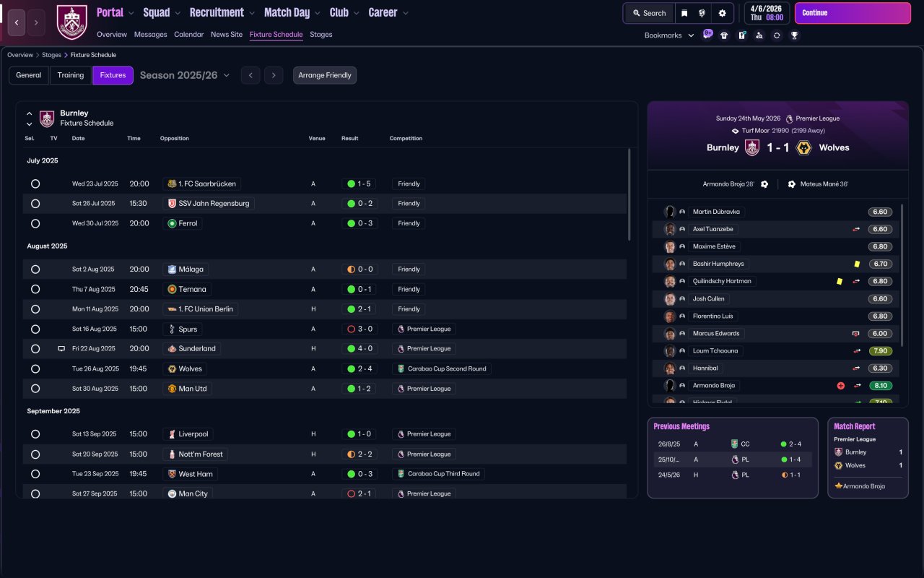Click the Burnley badge in match header
This screenshot has width=924, height=578.
(x=752, y=147)
